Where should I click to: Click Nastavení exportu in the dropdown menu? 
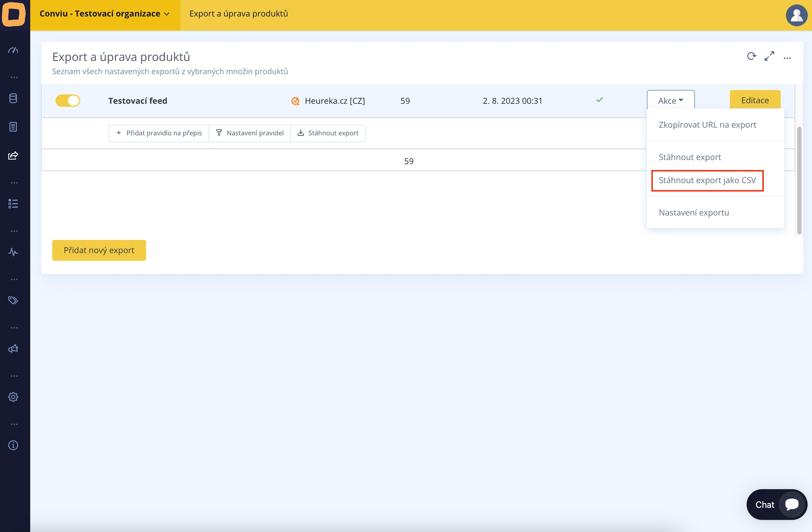point(694,213)
